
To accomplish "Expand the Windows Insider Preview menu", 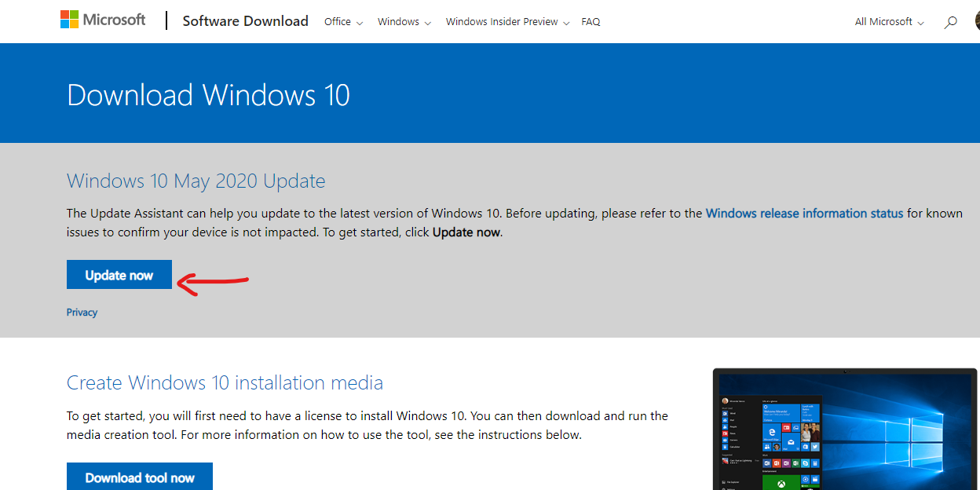I will (506, 22).
